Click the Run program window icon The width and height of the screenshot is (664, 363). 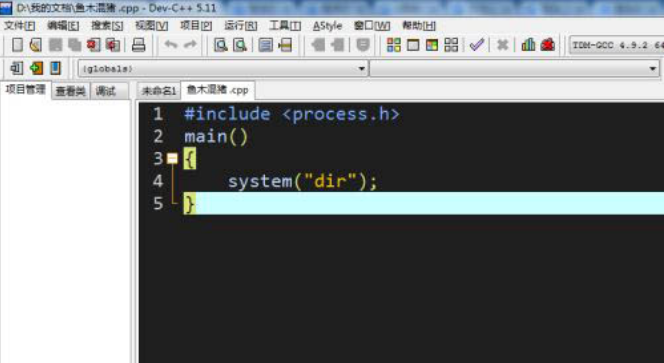point(413,45)
